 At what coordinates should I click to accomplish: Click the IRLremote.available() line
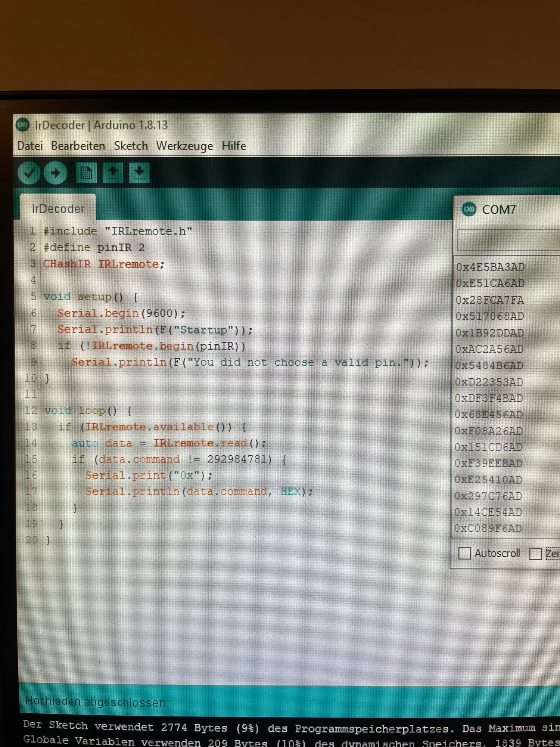152,427
